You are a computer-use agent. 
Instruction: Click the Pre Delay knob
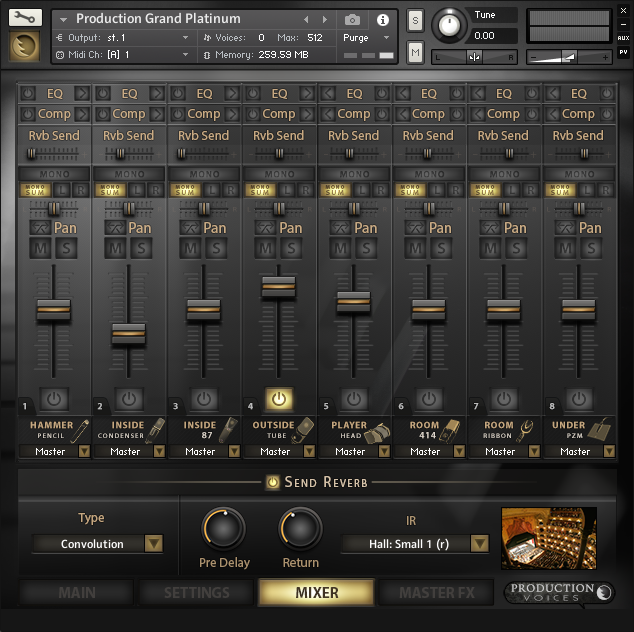click(x=224, y=528)
